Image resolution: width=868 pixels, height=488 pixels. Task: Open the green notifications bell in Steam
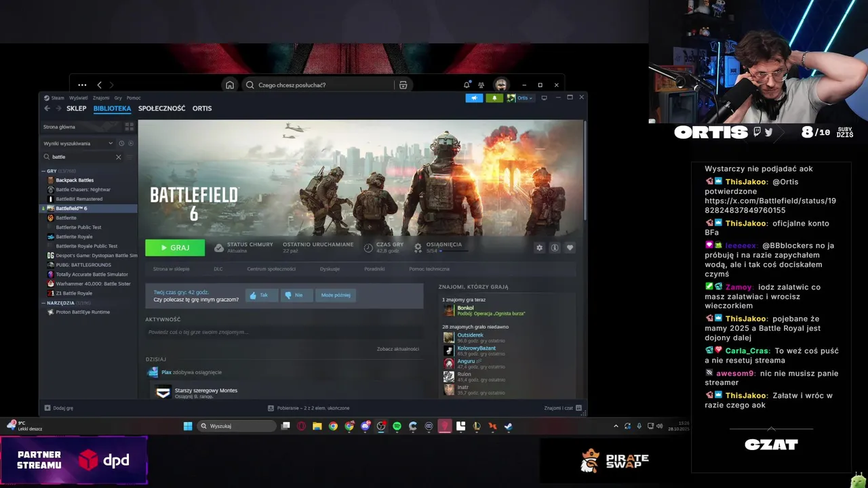point(494,98)
